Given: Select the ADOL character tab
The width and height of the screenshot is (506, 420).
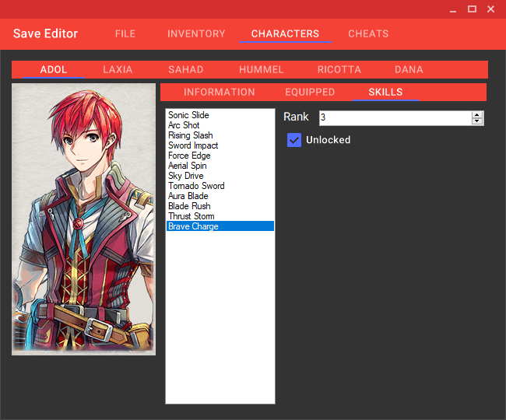Looking at the screenshot, I should tap(54, 70).
